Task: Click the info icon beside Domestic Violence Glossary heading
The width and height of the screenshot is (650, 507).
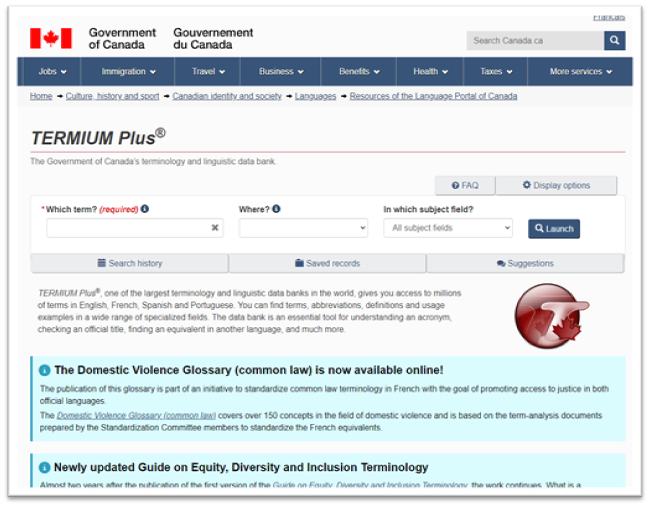Action: click(x=44, y=370)
